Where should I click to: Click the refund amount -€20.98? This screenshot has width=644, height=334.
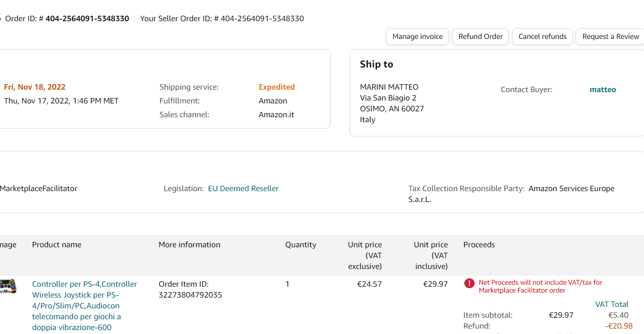point(618,326)
